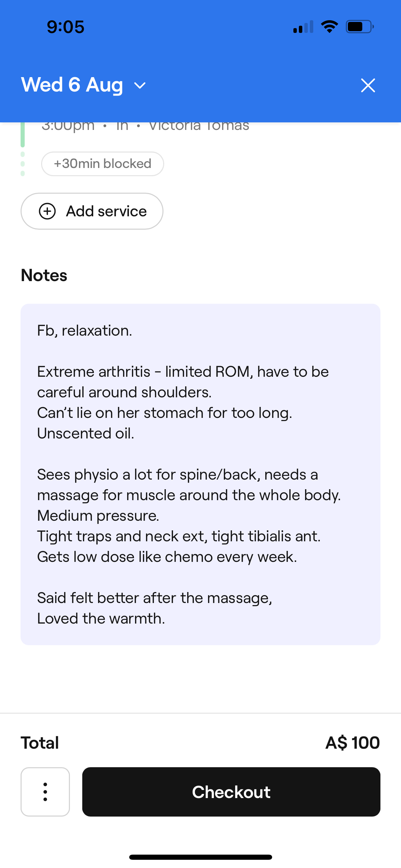The height and width of the screenshot is (868, 401).
Task: Open the 3:00pm Victoria Tomas service row
Action: (145, 126)
